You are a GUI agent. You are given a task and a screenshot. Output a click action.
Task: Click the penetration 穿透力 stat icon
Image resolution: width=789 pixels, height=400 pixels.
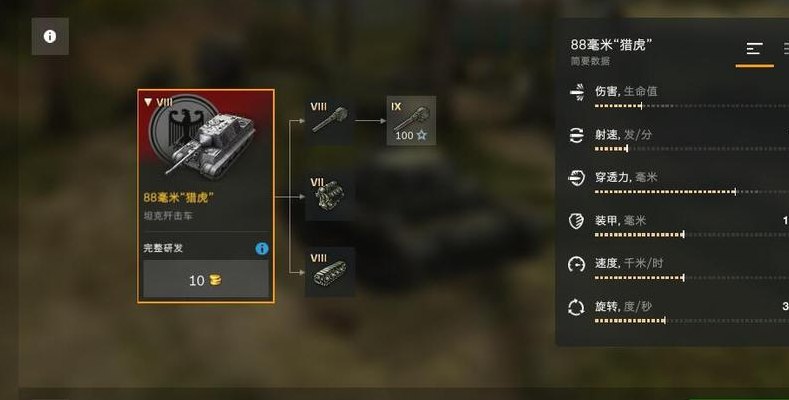577,178
